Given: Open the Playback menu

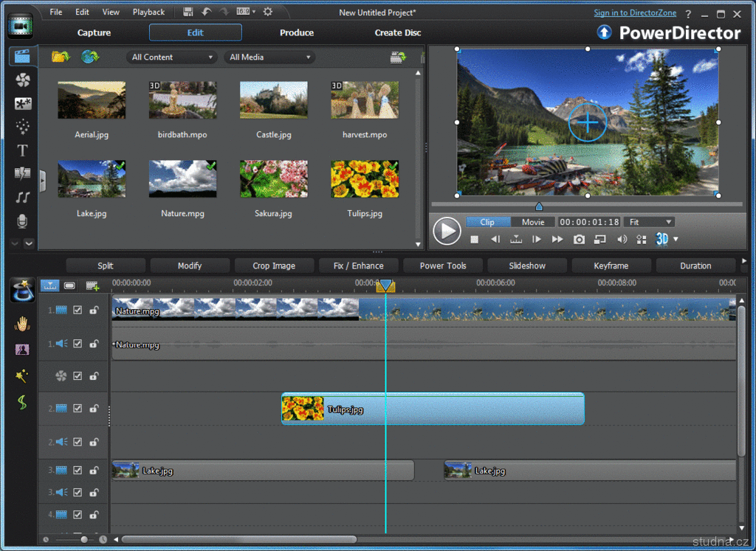Looking at the screenshot, I should click(x=148, y=12).
